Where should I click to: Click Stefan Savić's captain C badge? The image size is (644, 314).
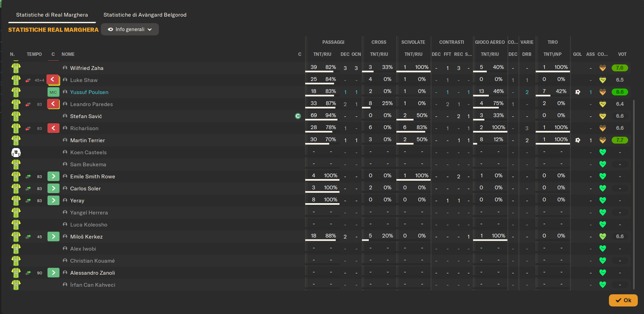tap(298, 116)
